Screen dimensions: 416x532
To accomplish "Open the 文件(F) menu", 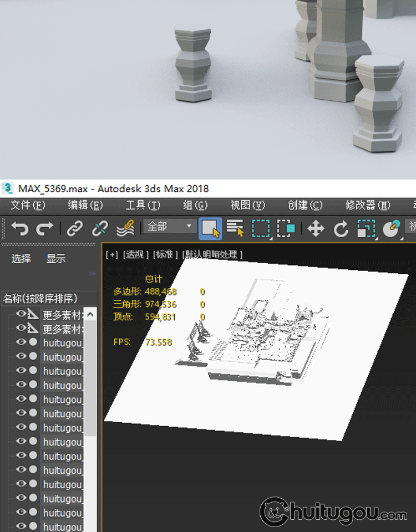I will tap(28, 205).
